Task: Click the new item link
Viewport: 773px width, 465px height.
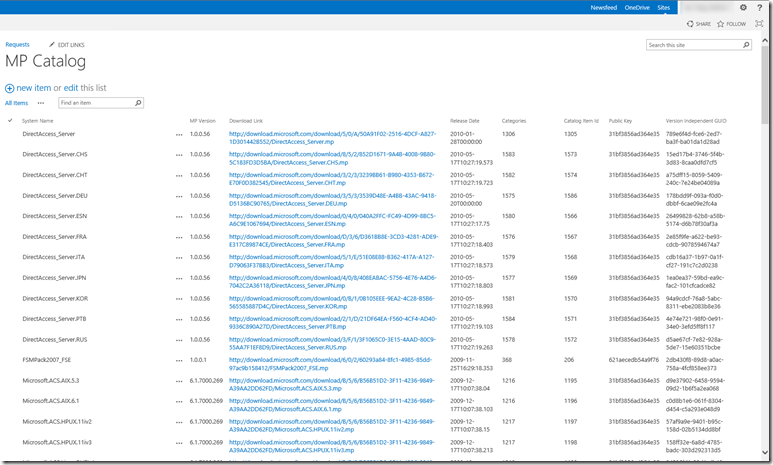Action: [x=34, y=88]
